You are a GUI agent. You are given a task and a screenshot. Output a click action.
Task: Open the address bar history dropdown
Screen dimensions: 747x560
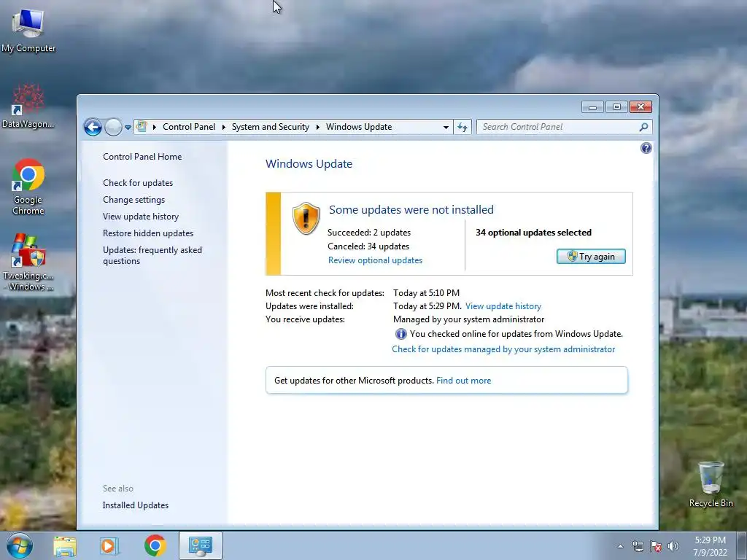pyautogui.click(x=446, y=127)
